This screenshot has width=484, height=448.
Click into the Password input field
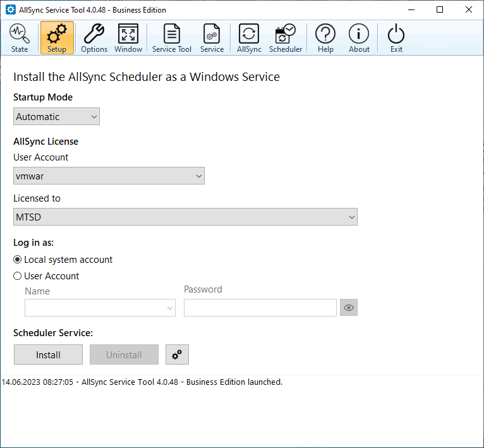point(260,308)
